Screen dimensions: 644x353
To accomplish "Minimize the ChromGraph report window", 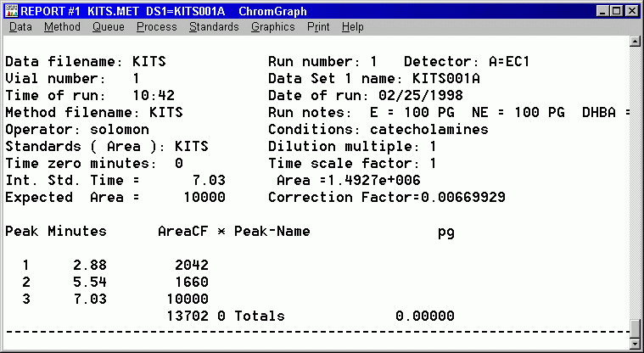I will [x=603, y=10].
